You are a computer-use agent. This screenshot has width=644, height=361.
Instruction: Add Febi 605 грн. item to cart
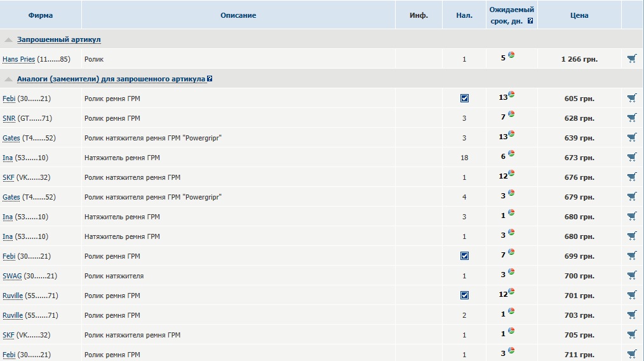coord(632,98)
